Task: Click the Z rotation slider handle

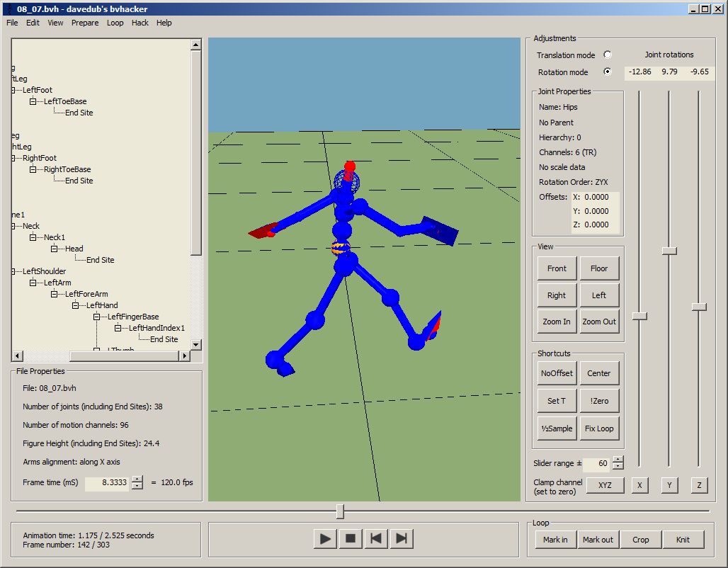Action: pyautogui.click(x=699, y=307)
